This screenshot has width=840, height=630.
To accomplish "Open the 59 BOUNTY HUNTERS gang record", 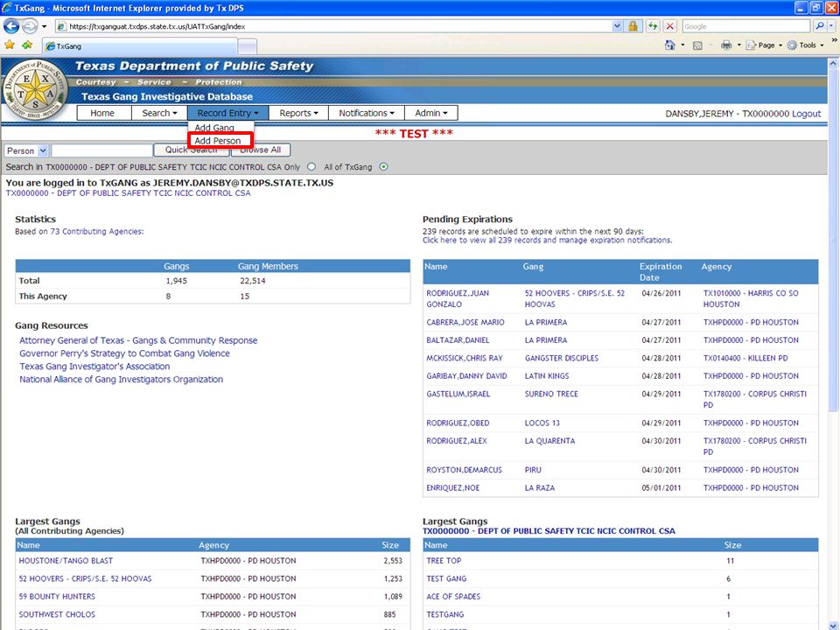I will click(x=57, y=597).
